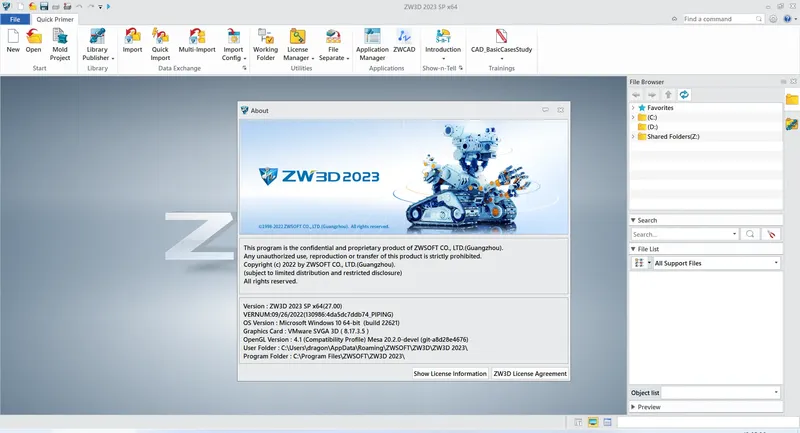Click the File Browser search magnifier button

(750, 234)
